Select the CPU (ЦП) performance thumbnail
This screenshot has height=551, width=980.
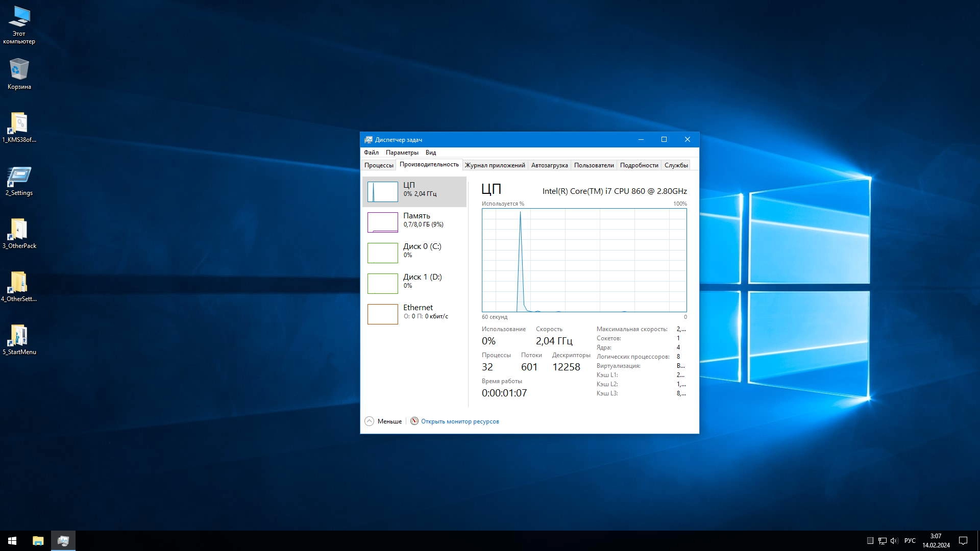point(383,192)
